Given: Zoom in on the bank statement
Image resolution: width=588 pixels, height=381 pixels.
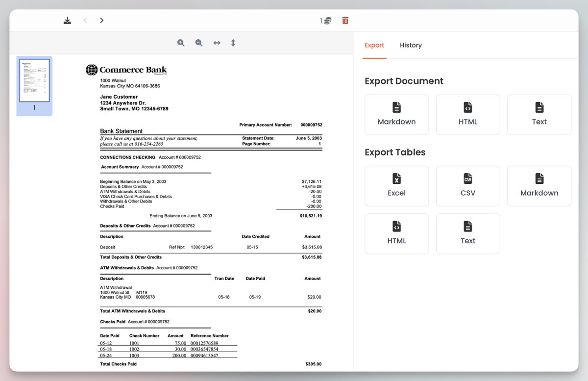Looking at the screenshot, I should coord(181,43).
